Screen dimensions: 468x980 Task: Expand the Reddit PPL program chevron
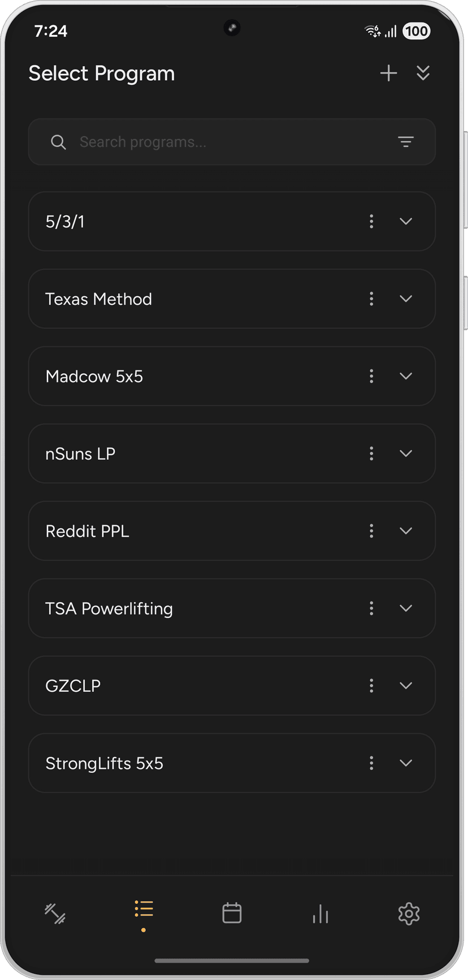pos(406,531)
